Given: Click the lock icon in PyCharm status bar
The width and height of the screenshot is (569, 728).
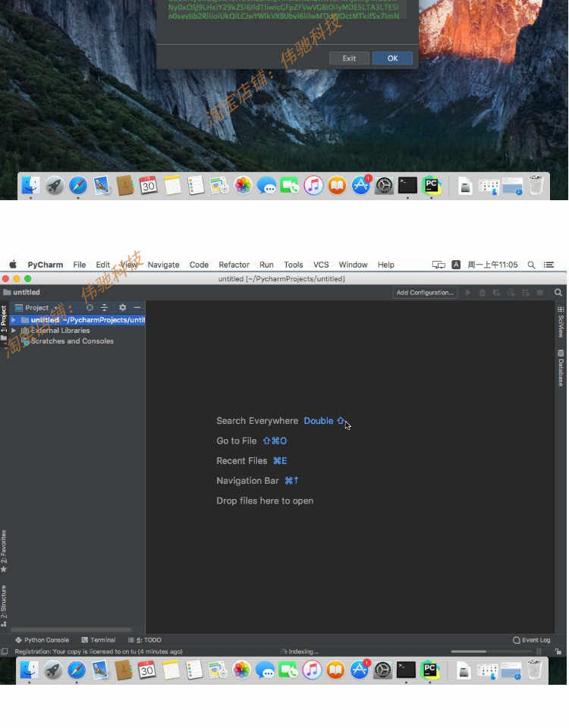Looking at the screenshot, I should pyautogui.click(x=558, y=652).
